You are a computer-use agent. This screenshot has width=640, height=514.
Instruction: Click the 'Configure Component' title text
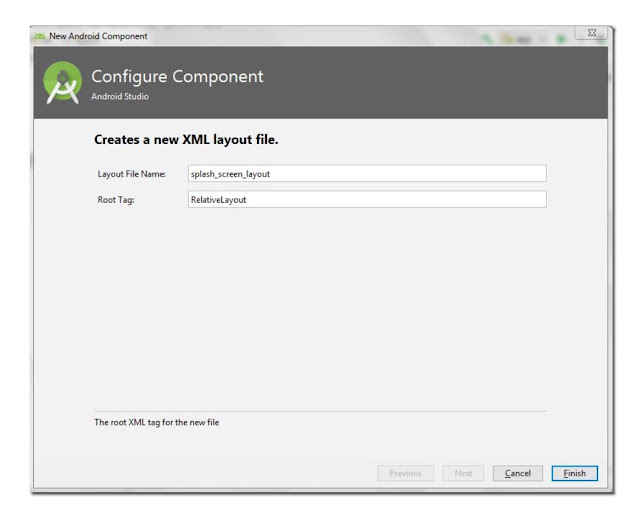coord(177,77)
